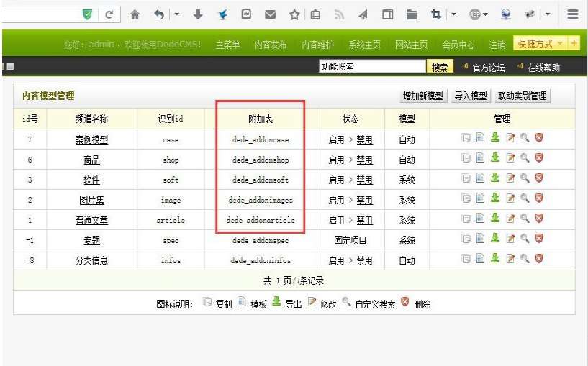Click the edit icon for 图片集 row
This screenshot has width=588, height=366.
510,199
